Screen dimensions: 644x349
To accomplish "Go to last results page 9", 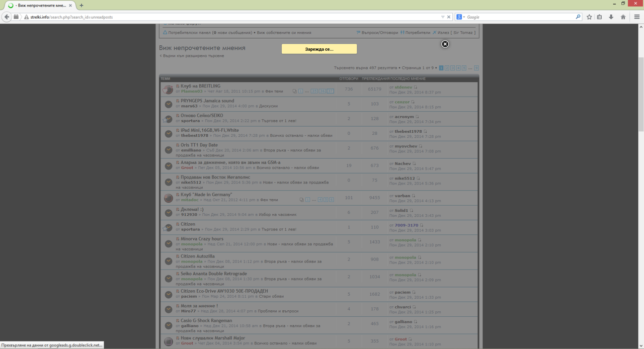I will (476, 68).
